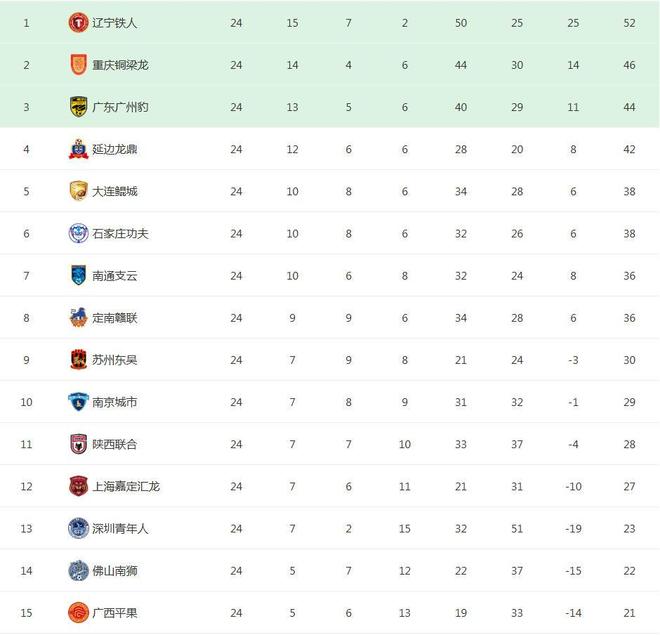Click the 上海嘉定汇龙 team badge

(x=78, y=486)
